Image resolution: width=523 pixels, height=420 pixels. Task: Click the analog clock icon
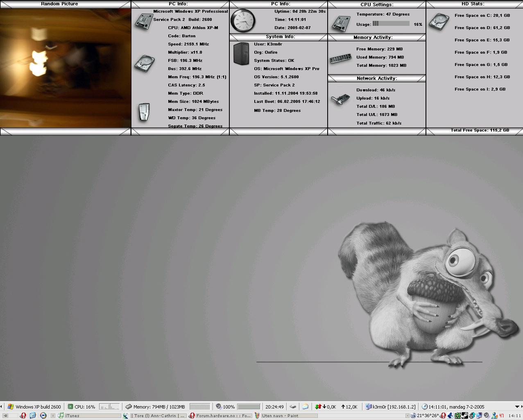coord(243,20)
